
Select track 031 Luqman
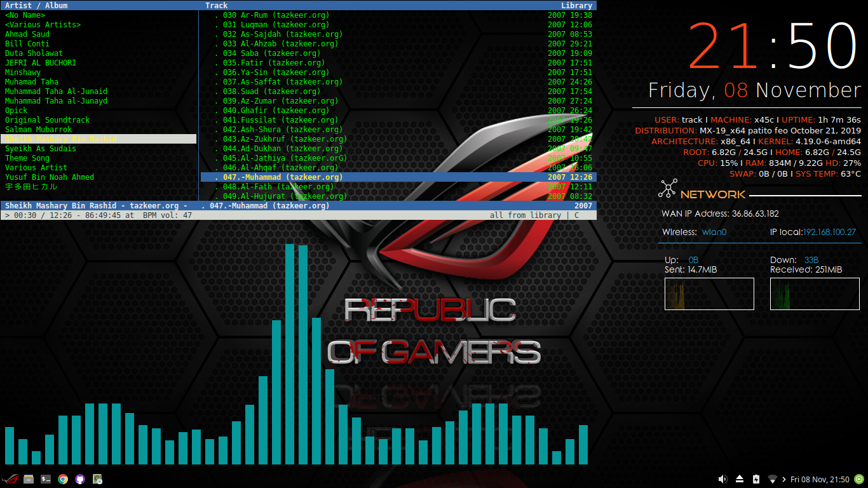(398, 24)
